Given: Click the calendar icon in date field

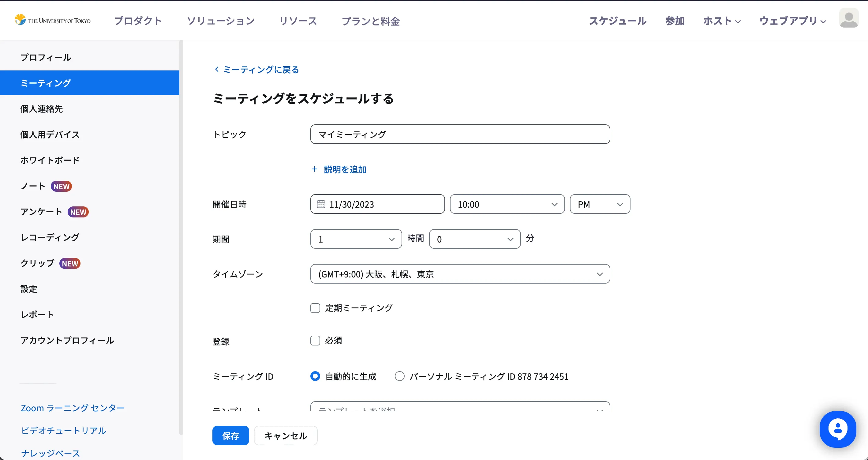Looking at the screenshot, I should pyautogui.click(x=321, y=204).
